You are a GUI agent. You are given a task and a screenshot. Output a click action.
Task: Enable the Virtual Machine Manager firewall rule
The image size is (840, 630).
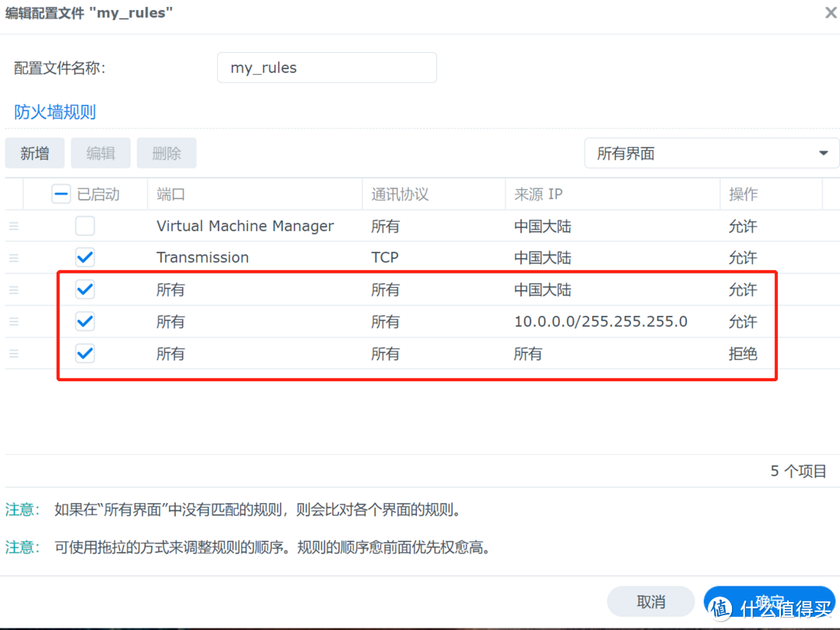tap(85, 226)
